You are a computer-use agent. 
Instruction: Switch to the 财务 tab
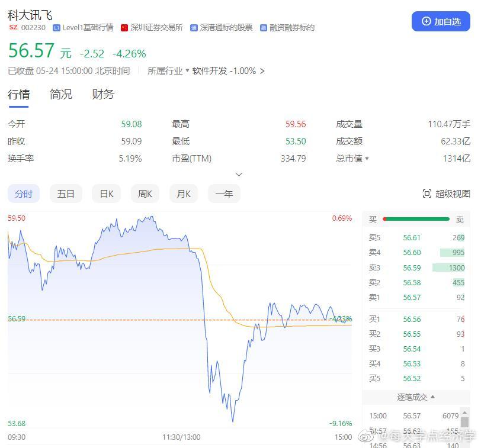coord(103,95)
